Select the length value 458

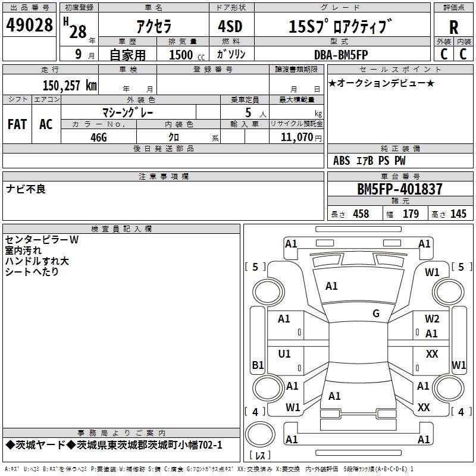[x=361, y=214]
